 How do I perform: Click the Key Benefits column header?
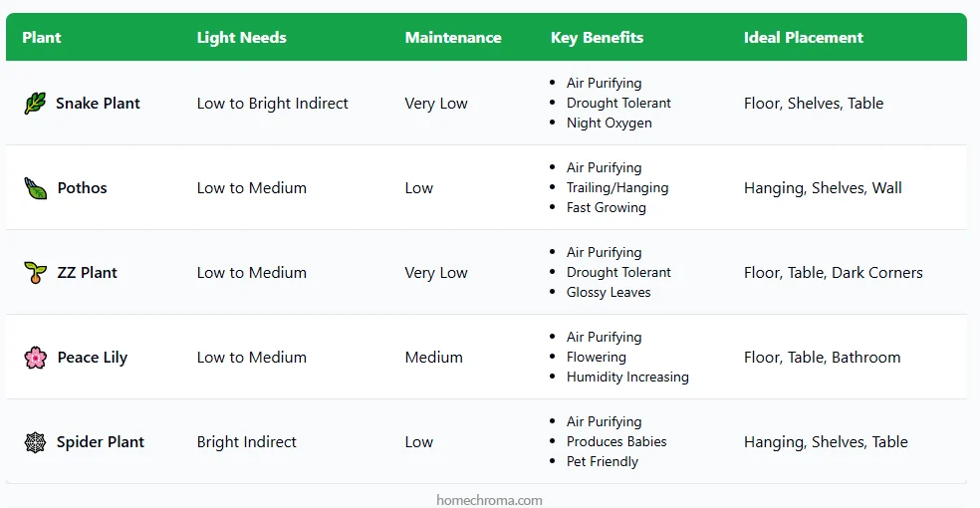[x=597, y=38]
